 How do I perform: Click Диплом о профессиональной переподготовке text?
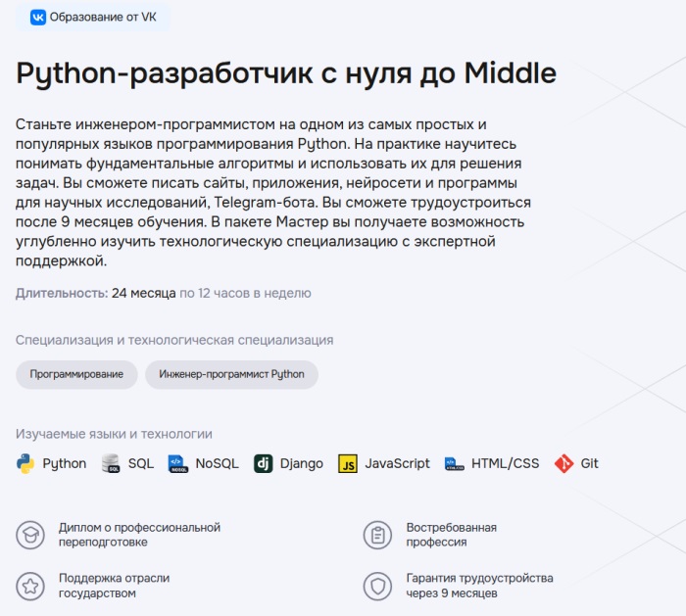coord(139,535)
